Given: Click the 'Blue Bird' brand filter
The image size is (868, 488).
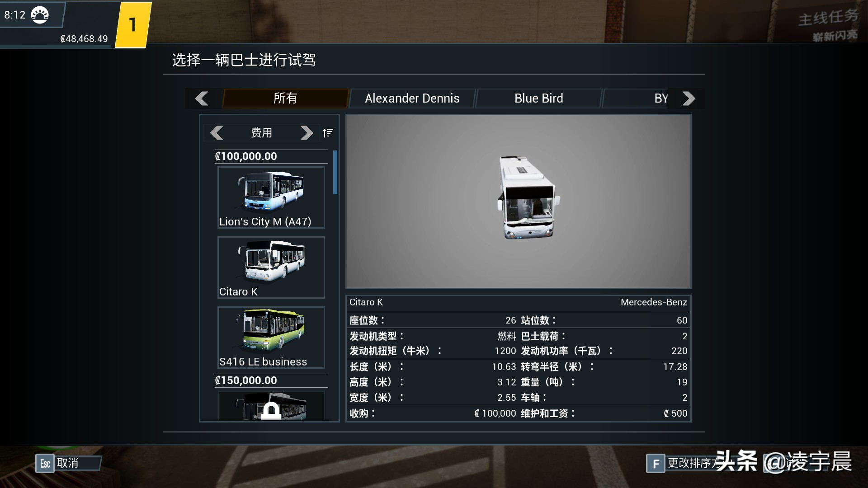Looking at the screenshot, I should pyautogui.click(x=538, y=99).
